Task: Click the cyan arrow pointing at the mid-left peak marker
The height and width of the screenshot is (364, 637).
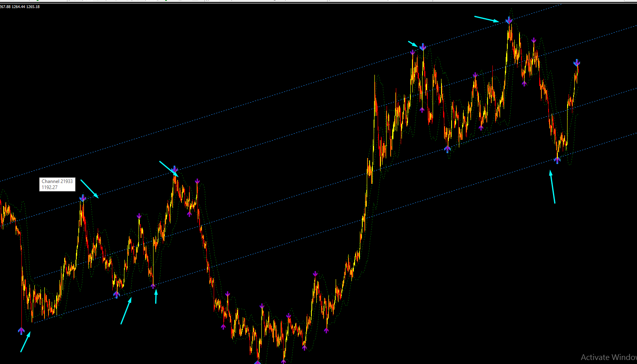Action: tap(168, 169)
